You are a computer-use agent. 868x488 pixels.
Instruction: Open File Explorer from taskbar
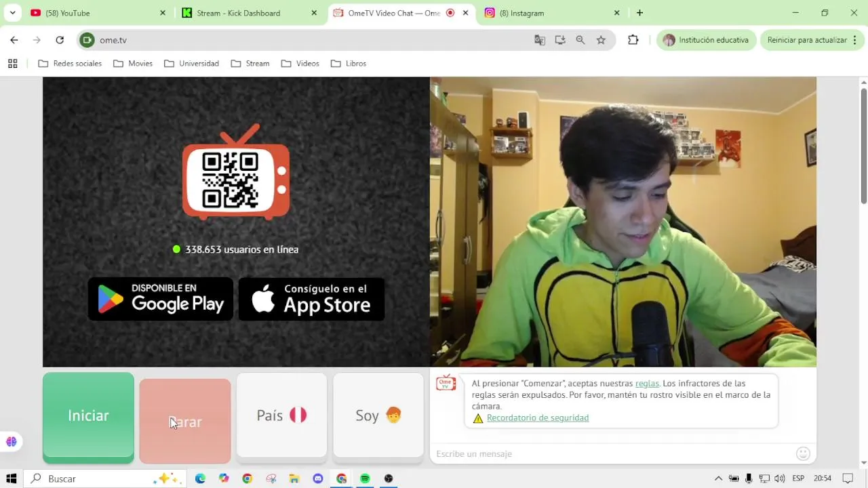[x=294, y=479]
